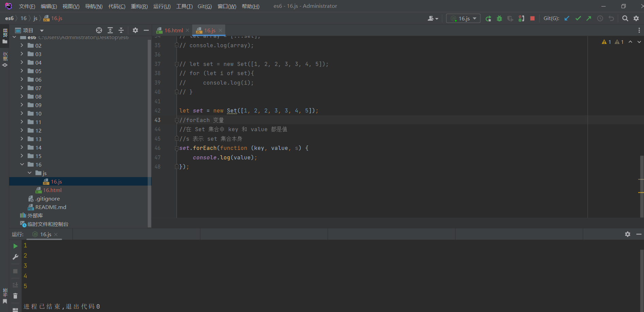644x312 pixels.
Task: Click 临时文件和控制台 node
Action: pyautogui.click(x=48, y=224)
